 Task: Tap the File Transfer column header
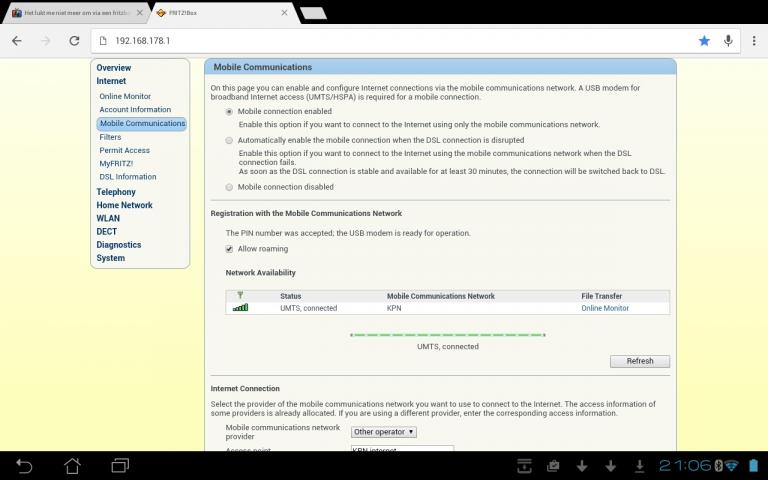tap(601, 296)
